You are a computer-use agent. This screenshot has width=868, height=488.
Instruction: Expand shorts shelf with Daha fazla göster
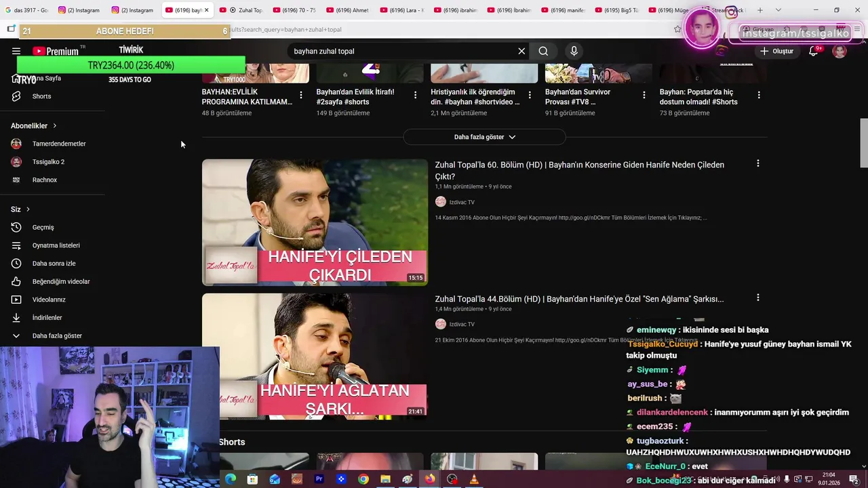(x=484, y=137)
